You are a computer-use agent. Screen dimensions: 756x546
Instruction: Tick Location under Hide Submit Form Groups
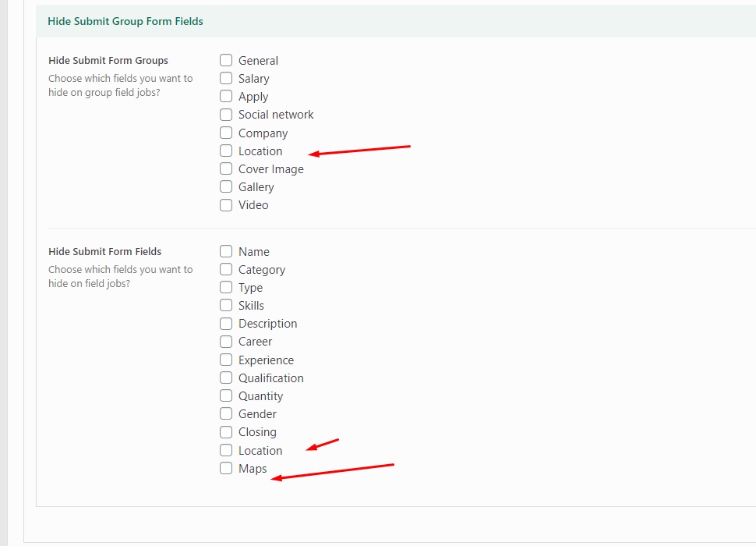tap(226, 151)
